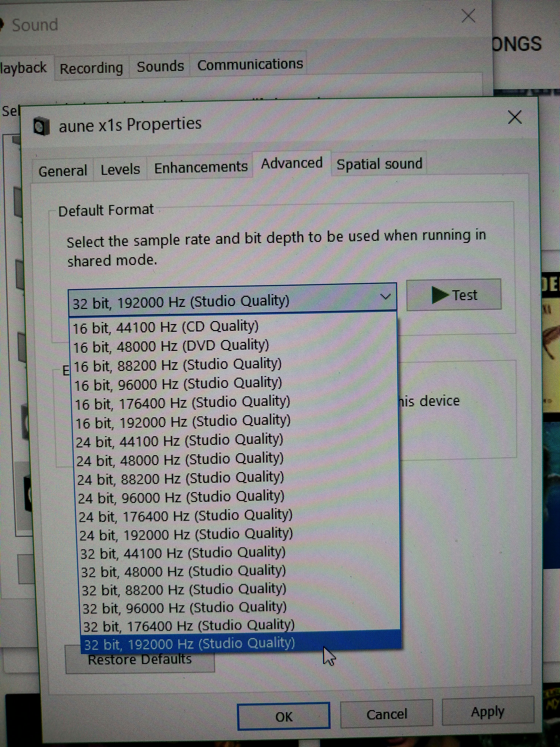Switch to the General tab

[x=63, y=171]
